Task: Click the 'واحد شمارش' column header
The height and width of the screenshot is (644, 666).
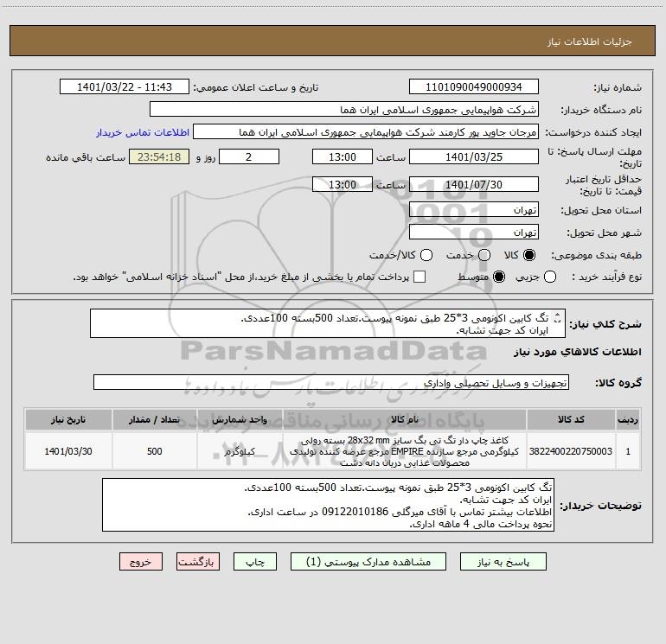Action: (x=240, y=420)
